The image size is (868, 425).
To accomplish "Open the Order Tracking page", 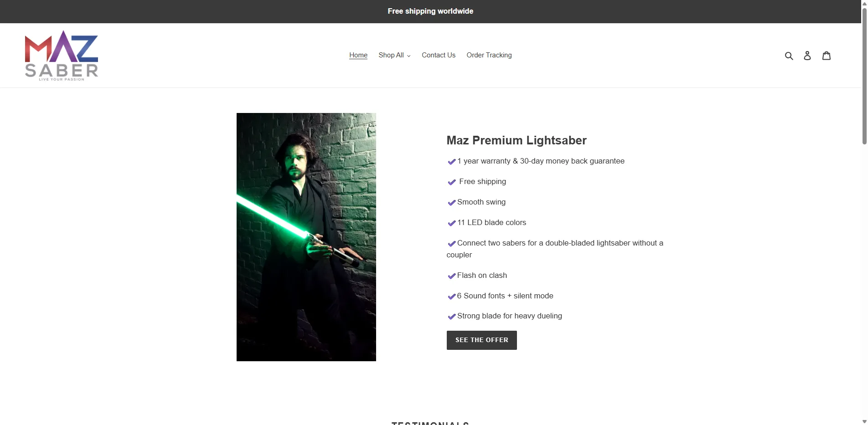I will pyautogui.click(x=489, y=55).
